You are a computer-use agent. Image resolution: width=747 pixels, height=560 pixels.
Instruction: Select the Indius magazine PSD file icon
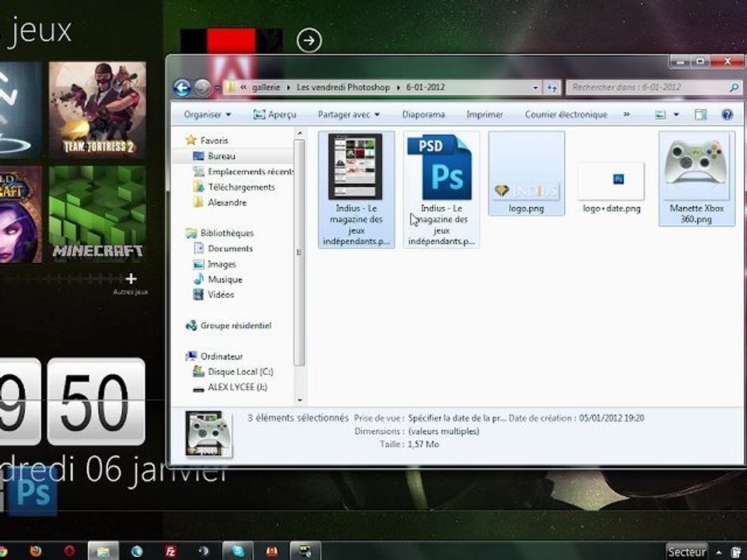coord(441,189)
